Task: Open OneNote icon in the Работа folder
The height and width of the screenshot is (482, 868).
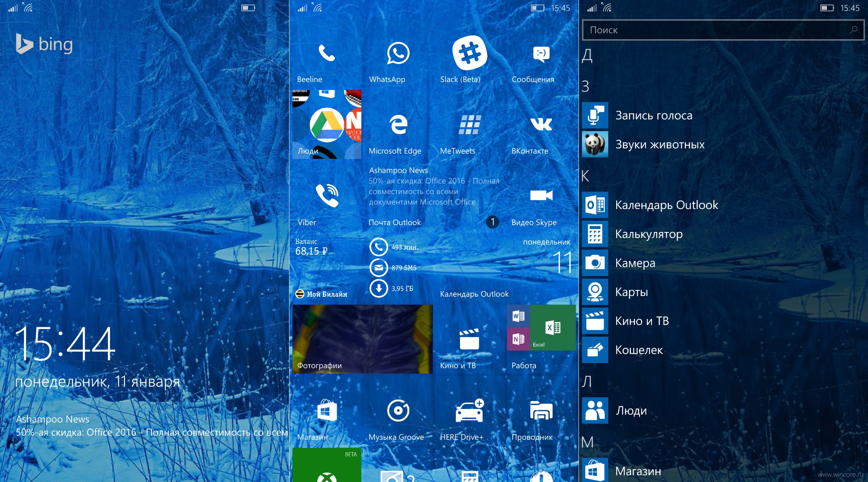Action: [x=518, y=339]
